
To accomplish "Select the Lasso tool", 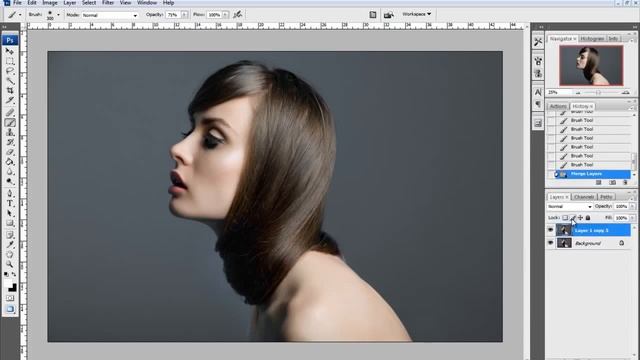I will [10, 71].
